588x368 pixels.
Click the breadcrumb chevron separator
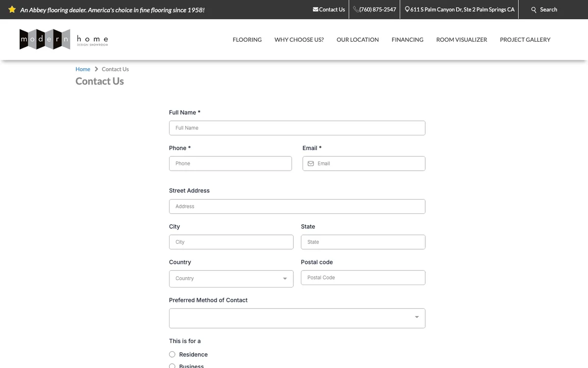[x=96, y=69]
